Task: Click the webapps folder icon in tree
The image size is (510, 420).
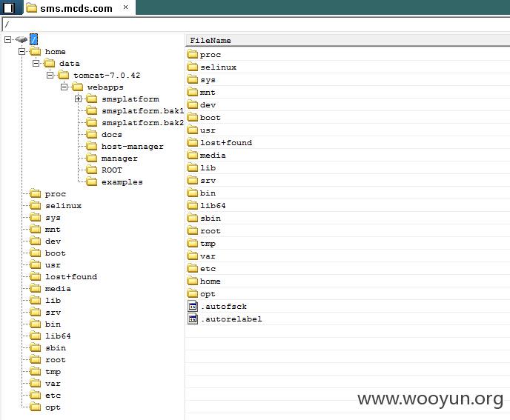Action: click(78, 87)
